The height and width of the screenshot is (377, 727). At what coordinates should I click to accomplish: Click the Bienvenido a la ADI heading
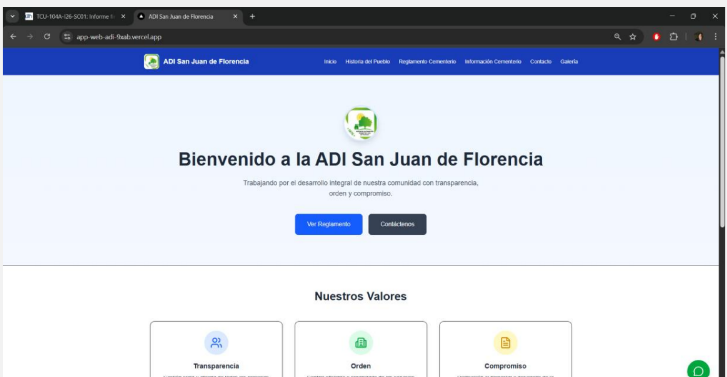pyautogui.click(x=361, y=159)
